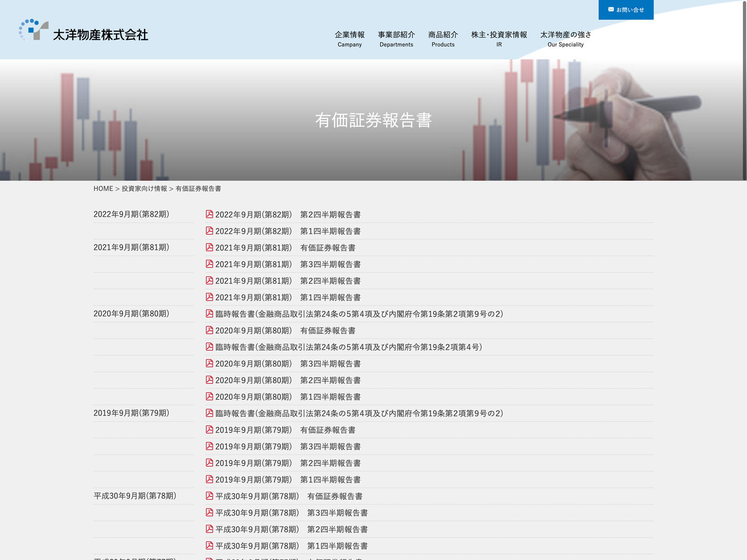Click PDF icon for 平成30年9月期 第2四半期報告書

point(210,529)
